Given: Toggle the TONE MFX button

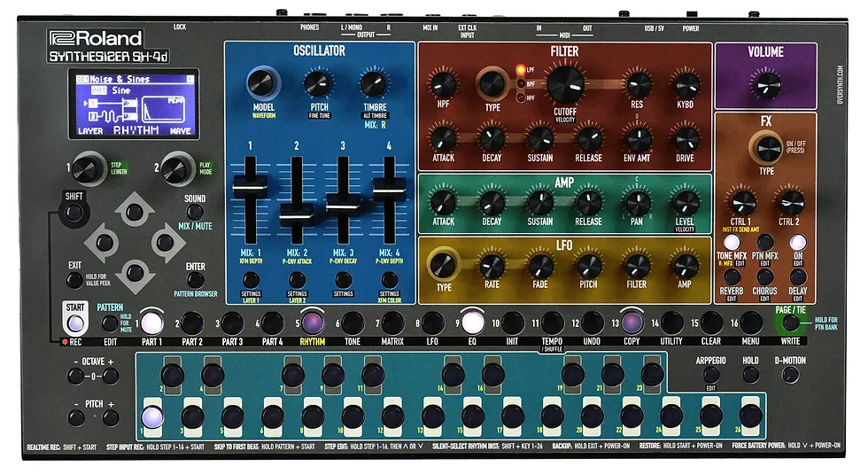Looking at the screenshot, I should (732, 242).
